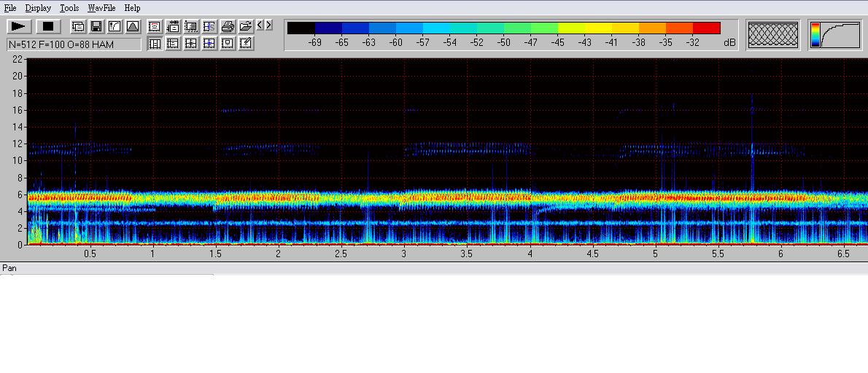Click the red -32 dB color swatch
The height and width of the screenshot is (373, 868).
pyautogui.click(x=706, y=28)
